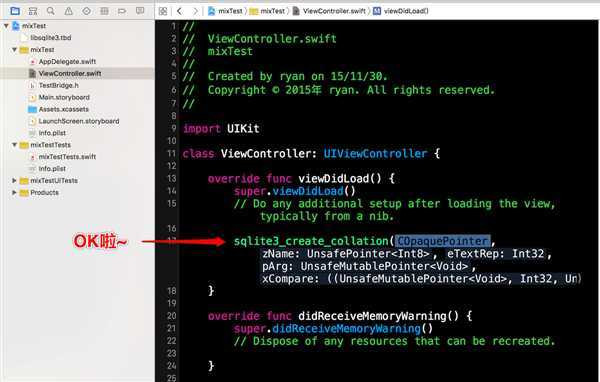
Task: Expand the Products group
Action: pyautogui.click(x=15, y=192)
